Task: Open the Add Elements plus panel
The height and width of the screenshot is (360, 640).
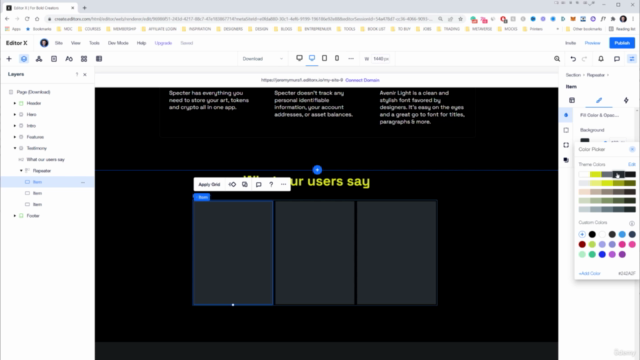Action: (x=9, y=59)
